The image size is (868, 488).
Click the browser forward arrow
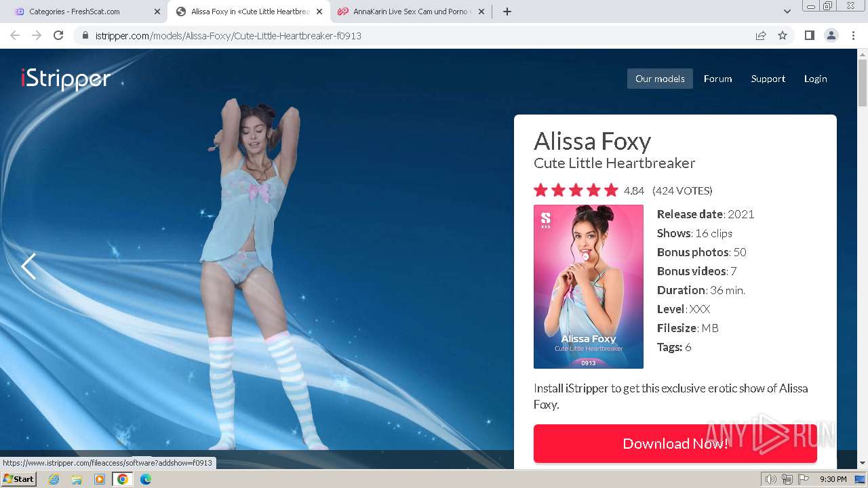pos(37,35)
